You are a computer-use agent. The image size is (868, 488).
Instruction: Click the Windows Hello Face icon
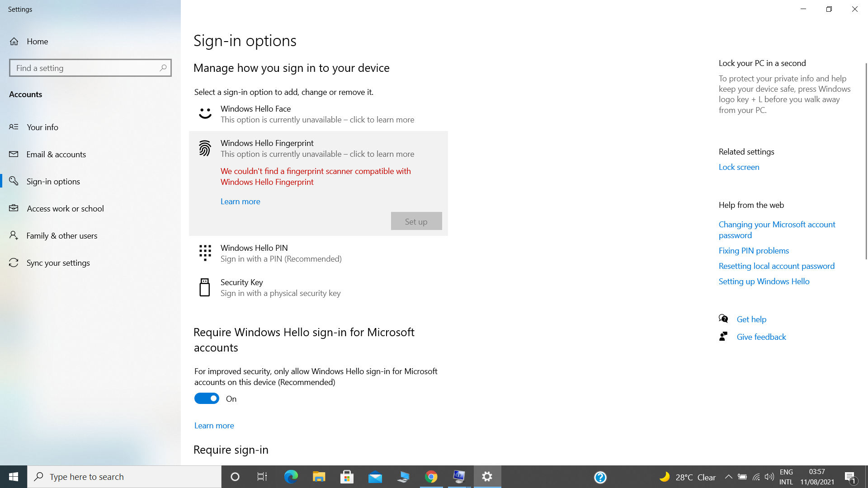click(205, 113)
